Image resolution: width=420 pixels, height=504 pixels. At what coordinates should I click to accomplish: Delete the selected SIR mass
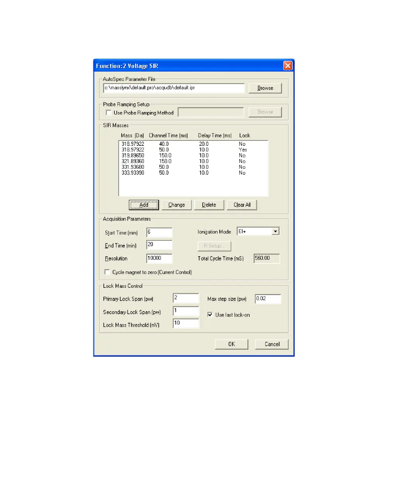(209, 205)
